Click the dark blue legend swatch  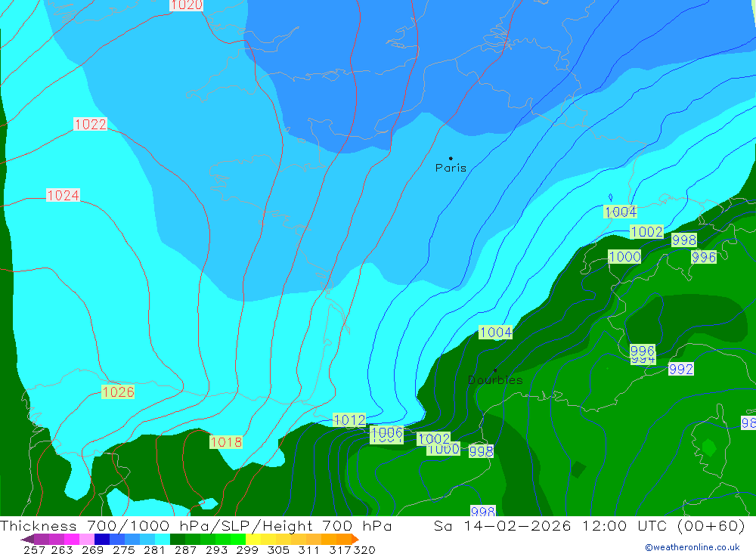[102, 539]
